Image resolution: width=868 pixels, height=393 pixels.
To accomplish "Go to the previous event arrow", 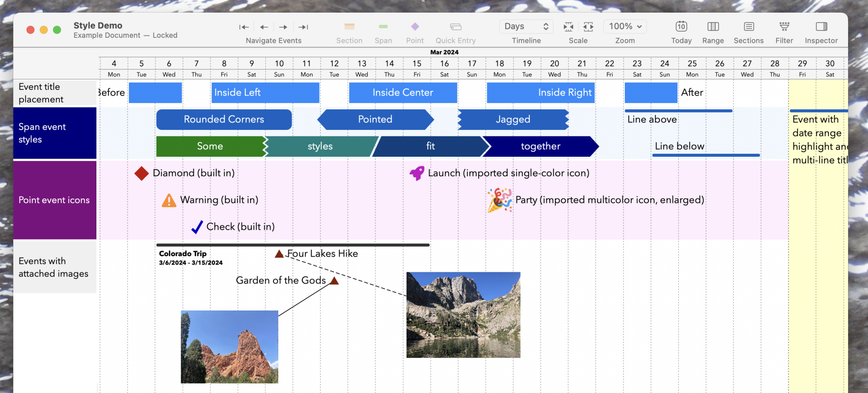I will [x=264, y=27].
